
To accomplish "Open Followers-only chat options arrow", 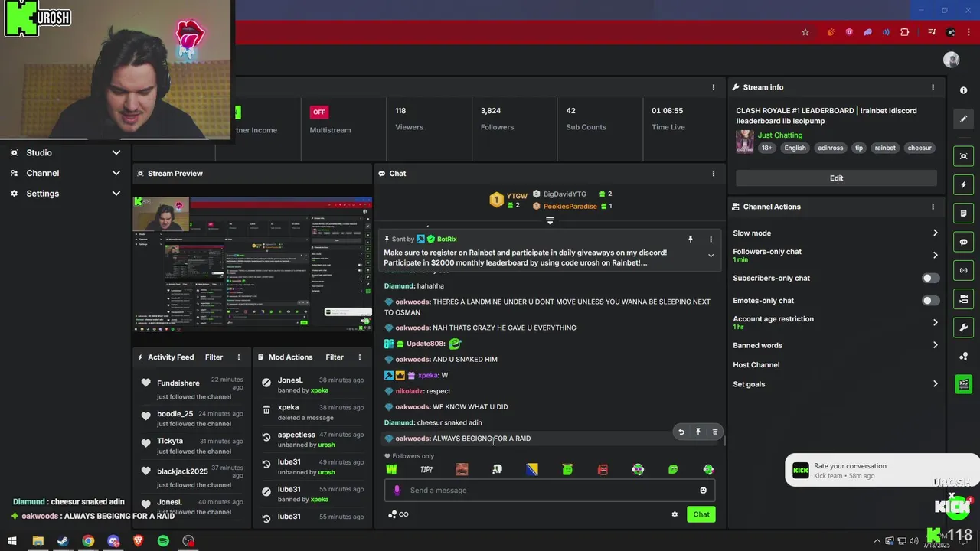I will (935, 256).
